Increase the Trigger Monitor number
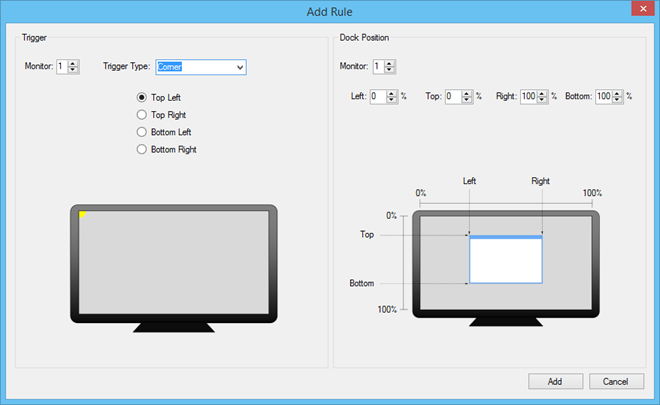Screen dimensions: 660x405 click(73, 64)
